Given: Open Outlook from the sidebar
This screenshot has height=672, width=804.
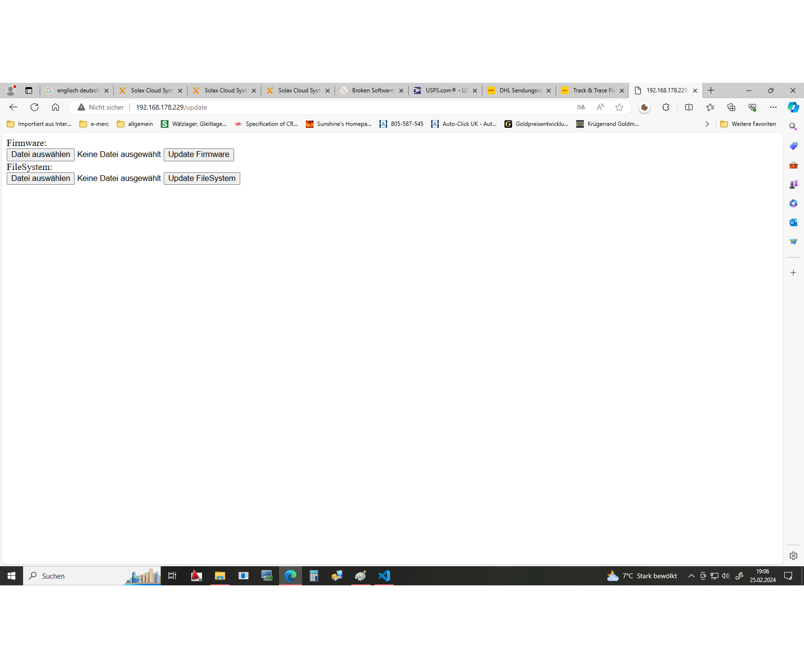Looking at the screenshot, I should click(793, 223).
